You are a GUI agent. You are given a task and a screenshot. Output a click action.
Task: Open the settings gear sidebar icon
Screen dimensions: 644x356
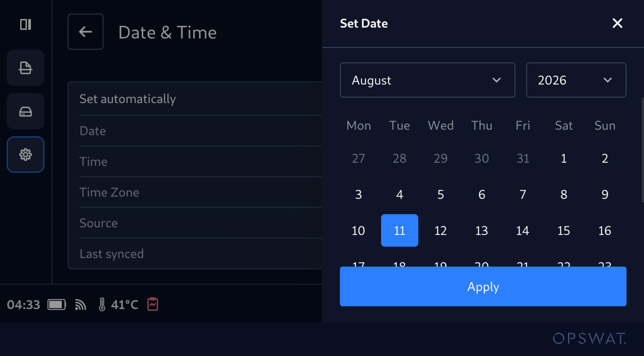pos(26,154)
